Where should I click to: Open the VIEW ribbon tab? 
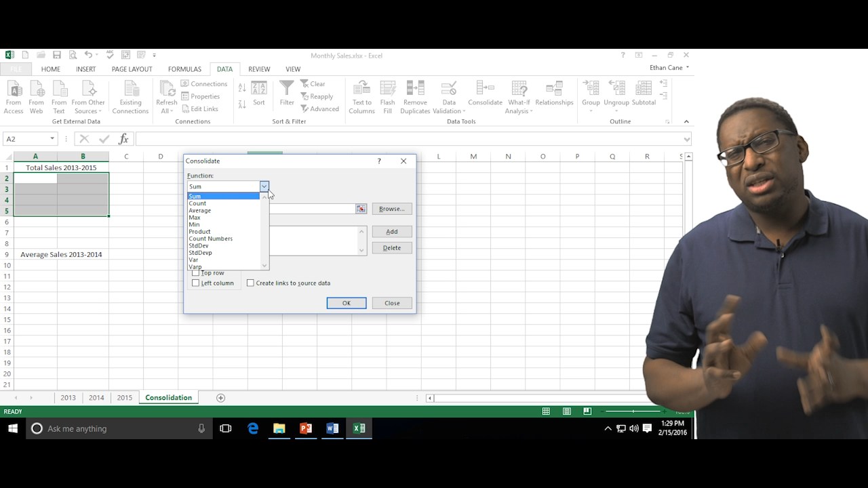click(x=293, y=69)
